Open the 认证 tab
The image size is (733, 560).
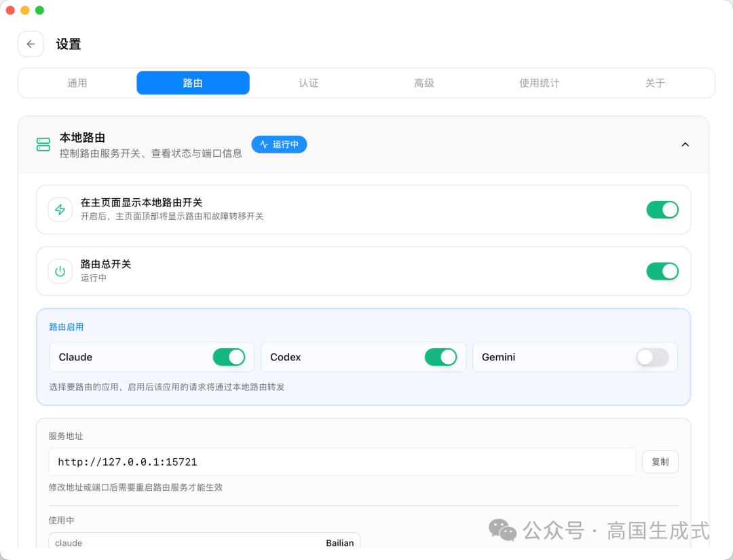[x=309, y=83]
